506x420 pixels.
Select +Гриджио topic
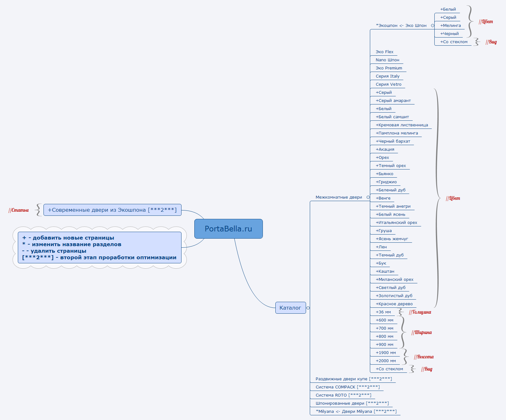[x=386, y=182]
